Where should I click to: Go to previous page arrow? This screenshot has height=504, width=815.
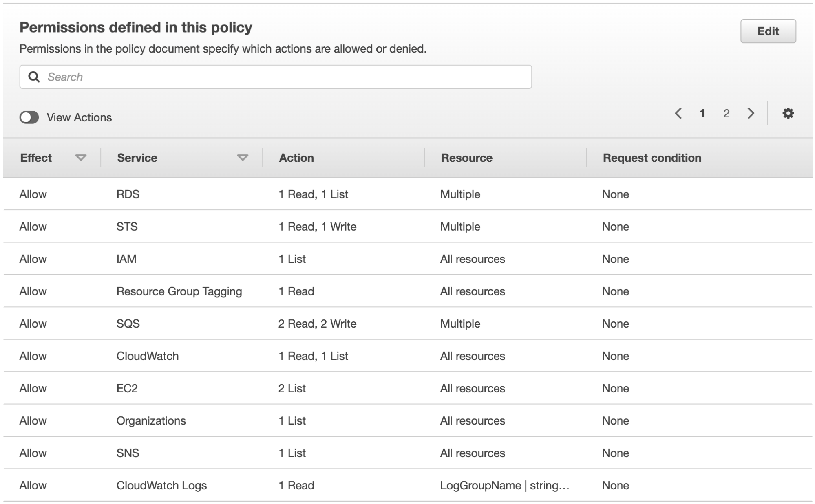click(678, 113)
